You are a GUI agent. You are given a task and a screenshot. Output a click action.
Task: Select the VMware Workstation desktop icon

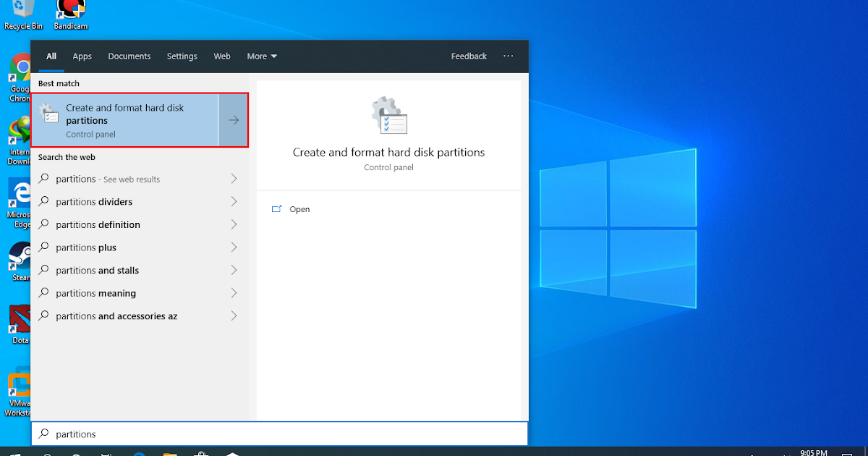20,394
